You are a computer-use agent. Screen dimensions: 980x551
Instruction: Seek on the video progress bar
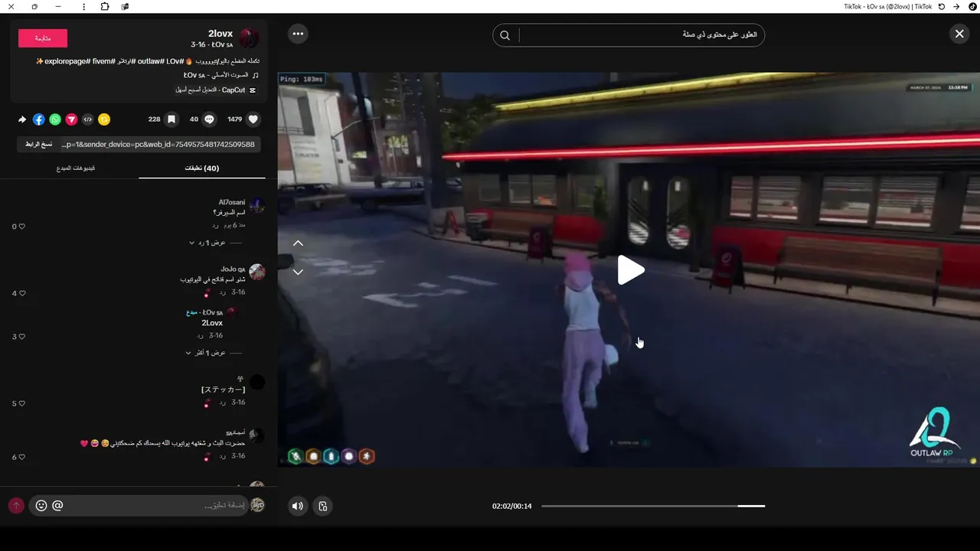tap(653, 506)
